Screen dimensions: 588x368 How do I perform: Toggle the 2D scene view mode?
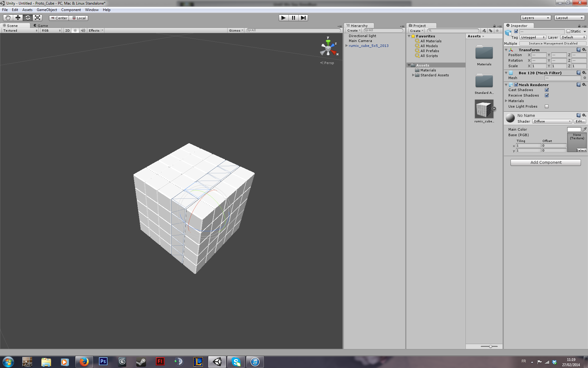67,30
